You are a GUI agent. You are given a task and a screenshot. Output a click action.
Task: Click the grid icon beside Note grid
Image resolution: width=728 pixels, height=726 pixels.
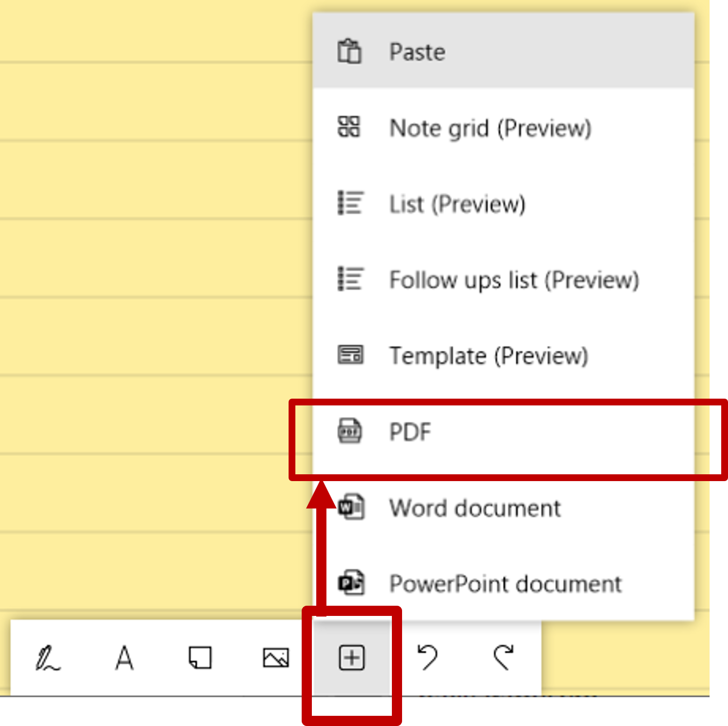point(349,127)
